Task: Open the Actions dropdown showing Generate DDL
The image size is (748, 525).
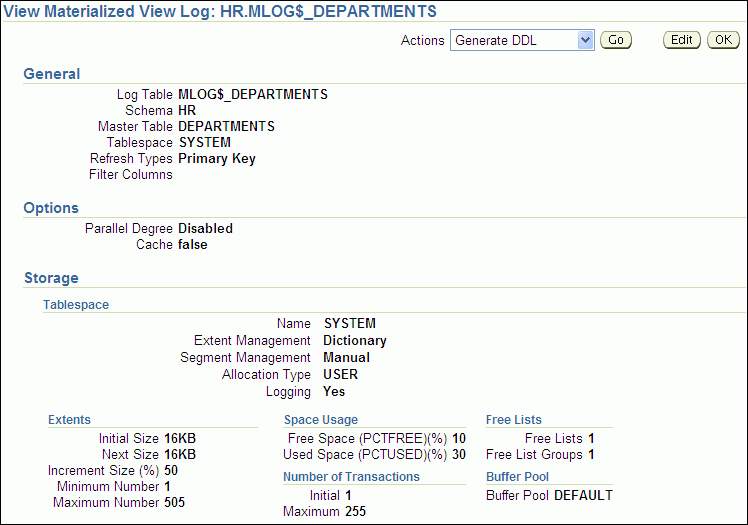Action: pyautogui.click(x=522, y=40)
